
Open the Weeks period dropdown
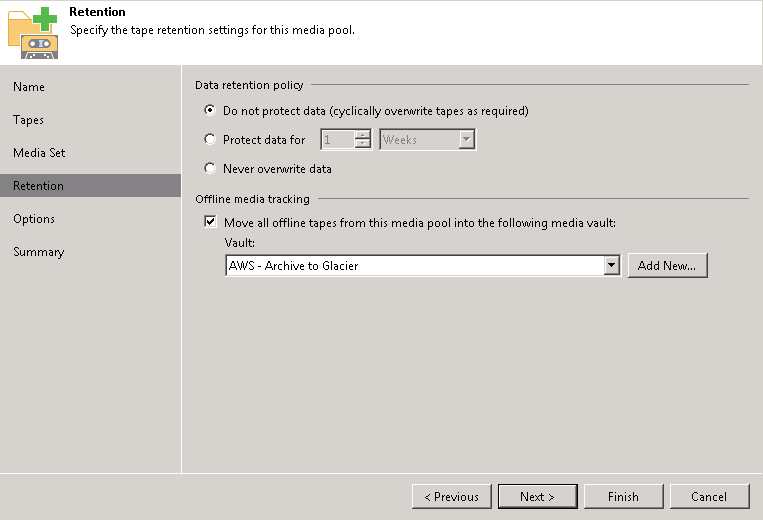tap(427, 140)
